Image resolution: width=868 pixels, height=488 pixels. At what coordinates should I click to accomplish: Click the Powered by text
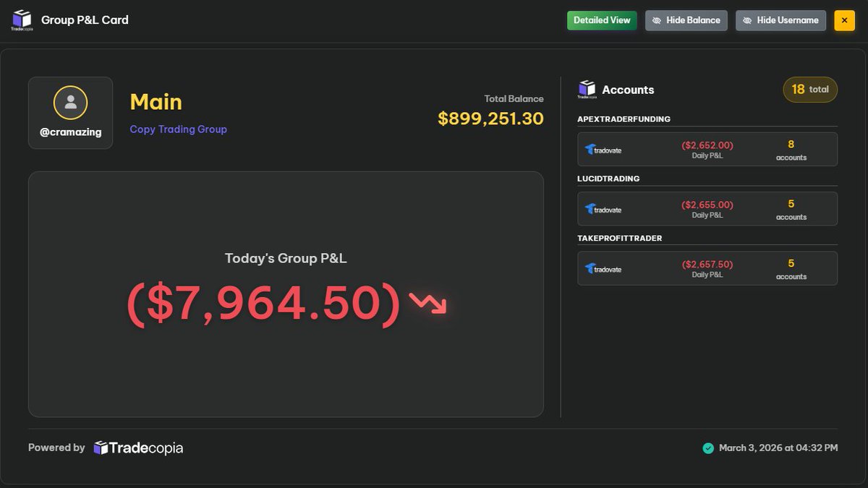[x=56, y=448]
